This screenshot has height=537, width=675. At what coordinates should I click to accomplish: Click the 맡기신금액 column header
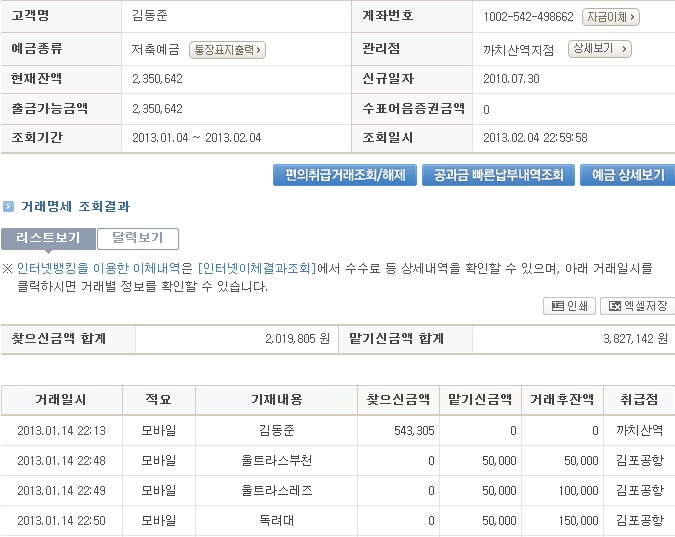tap(480, 400)
